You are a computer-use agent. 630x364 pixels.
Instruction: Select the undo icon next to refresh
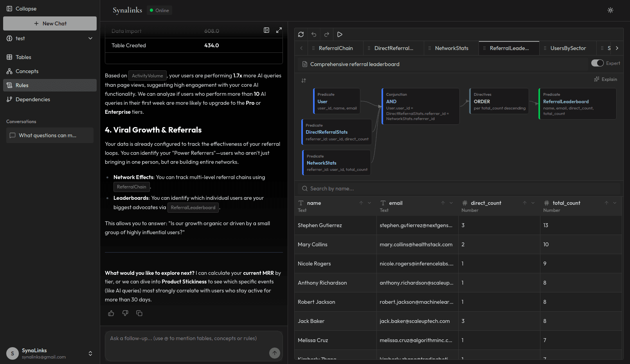pos(314,34)
